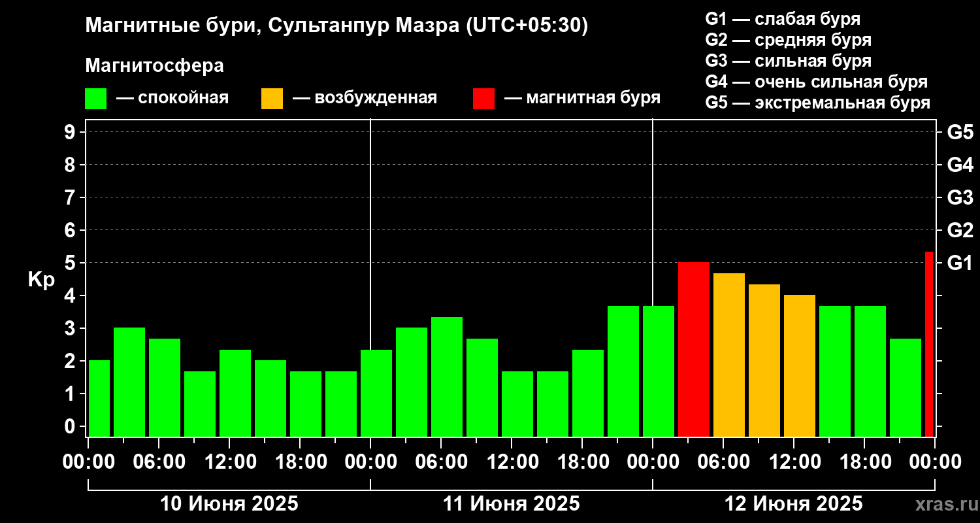980x523 pixels.
Task: Click the '12 Июня 2025' date label
Action: pyautogui.click(x=794, y=504)
